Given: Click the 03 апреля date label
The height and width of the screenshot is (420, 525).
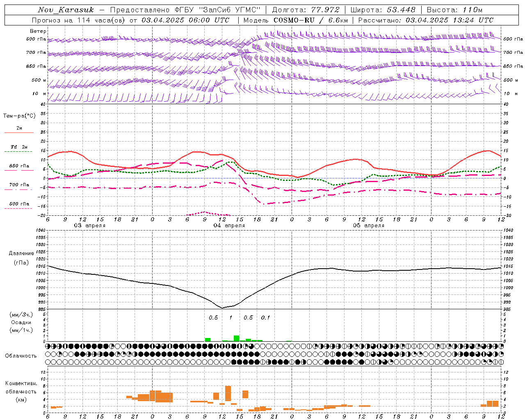Looking at the screenshot, I should (89, 226).
